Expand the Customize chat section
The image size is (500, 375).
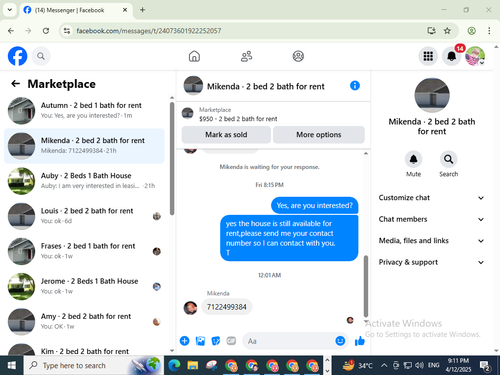pyautogui.click(x=431, y=198)
